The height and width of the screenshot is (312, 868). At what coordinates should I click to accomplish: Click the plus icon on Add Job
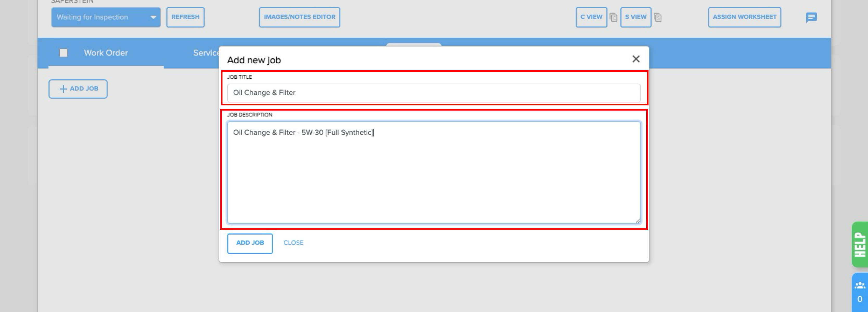[63, 89]
